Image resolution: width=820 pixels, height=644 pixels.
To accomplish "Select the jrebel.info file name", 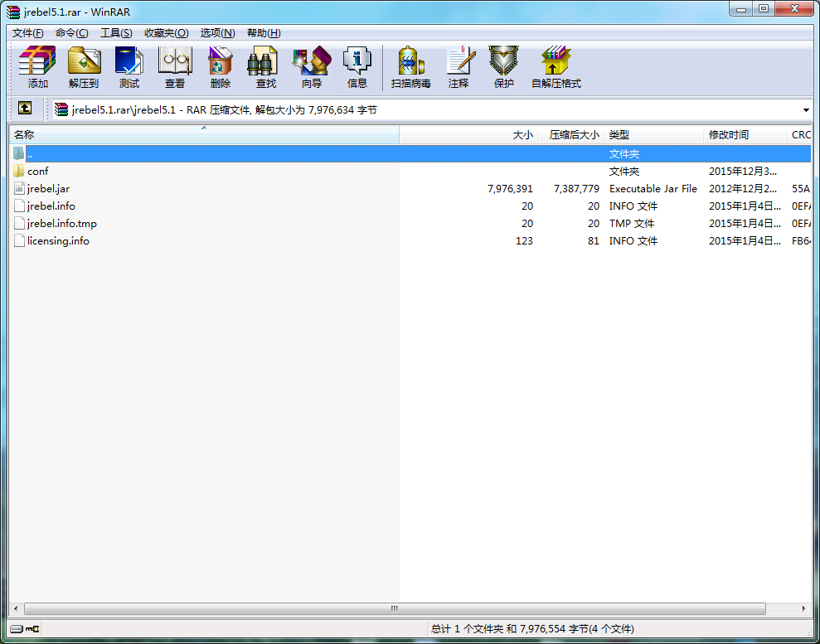I will [x=51, y=206].
